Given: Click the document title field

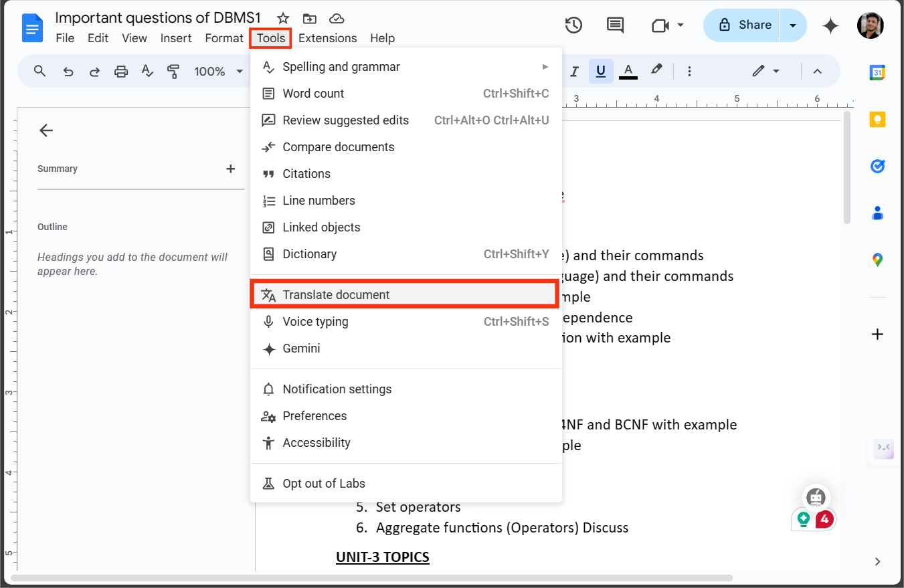Looking at the screenshot, I should (x=158, y=18).
